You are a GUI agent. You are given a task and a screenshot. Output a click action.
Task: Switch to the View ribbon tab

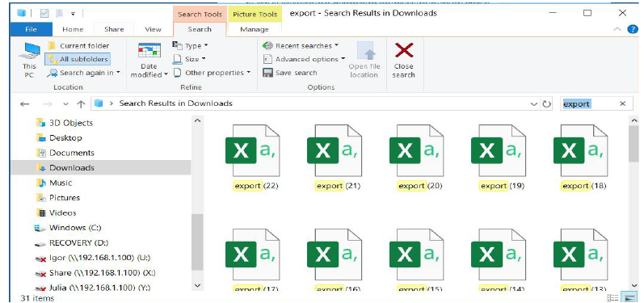153,29
